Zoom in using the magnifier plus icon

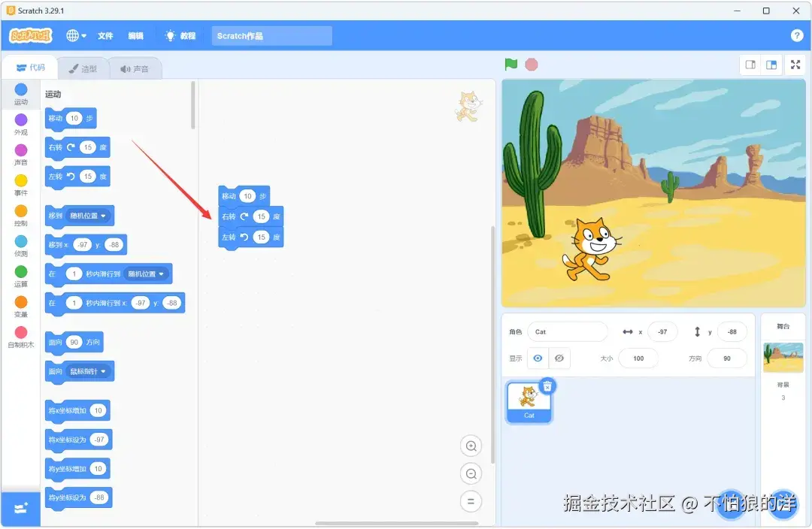[471, 446]
